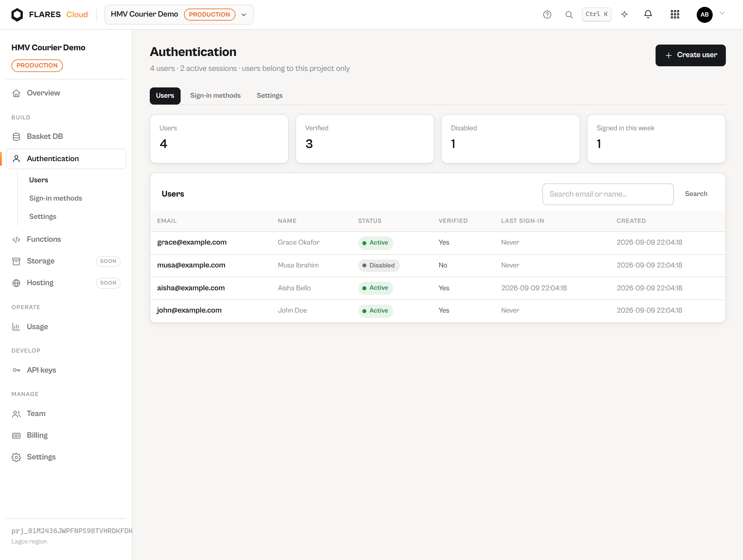Image resolution: width=743 pixels, height=560 pixels.
Task: Click the STATUS column header
Action: pyautogui.click(x=369, y=221)
